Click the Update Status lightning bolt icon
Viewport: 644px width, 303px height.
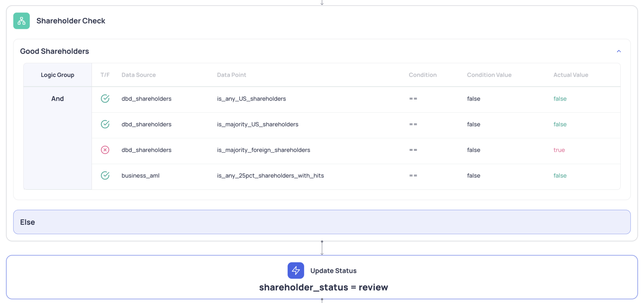(296, 270)
